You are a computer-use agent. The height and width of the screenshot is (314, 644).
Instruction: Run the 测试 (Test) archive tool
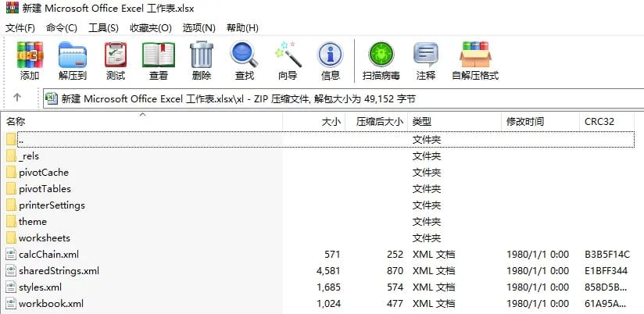[116, 61]
